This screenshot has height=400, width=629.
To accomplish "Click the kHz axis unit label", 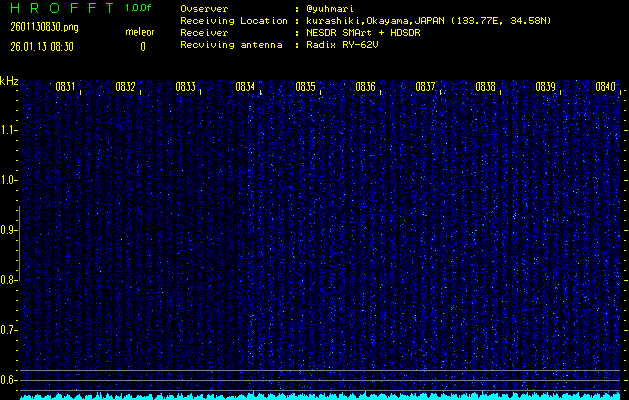I will (x=9, y=80).
